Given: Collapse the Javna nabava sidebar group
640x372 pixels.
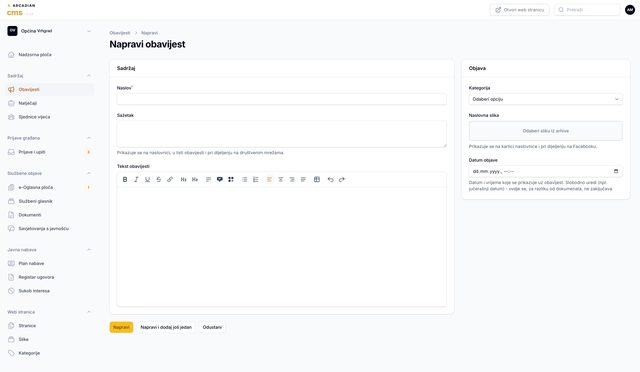Looking at the screenshot, I should [x=89, y=249].
